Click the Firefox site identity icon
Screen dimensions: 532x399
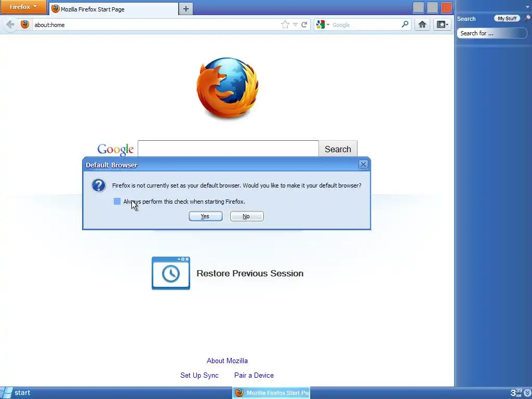[x=25, y=24]
